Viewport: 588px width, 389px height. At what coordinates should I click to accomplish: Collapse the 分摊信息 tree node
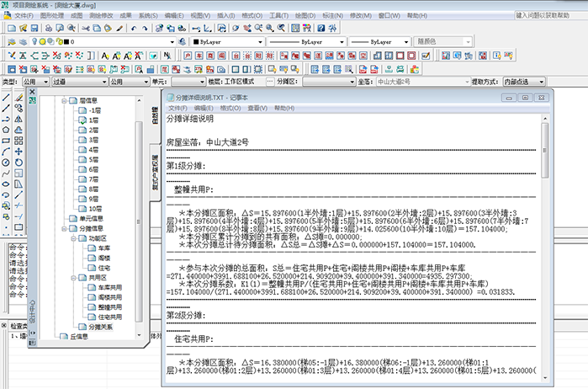pos(64,229)
